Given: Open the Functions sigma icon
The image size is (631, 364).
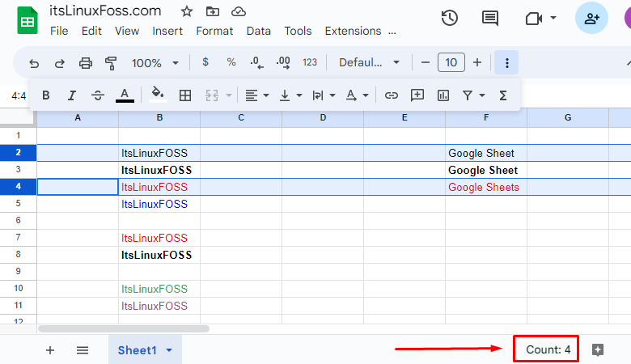Looking at the screenshot, I should point(503,95).
